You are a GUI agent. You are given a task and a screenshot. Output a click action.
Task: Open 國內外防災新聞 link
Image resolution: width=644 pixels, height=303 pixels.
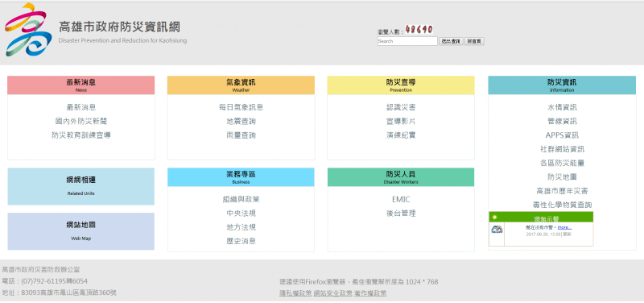click(81, 122)
